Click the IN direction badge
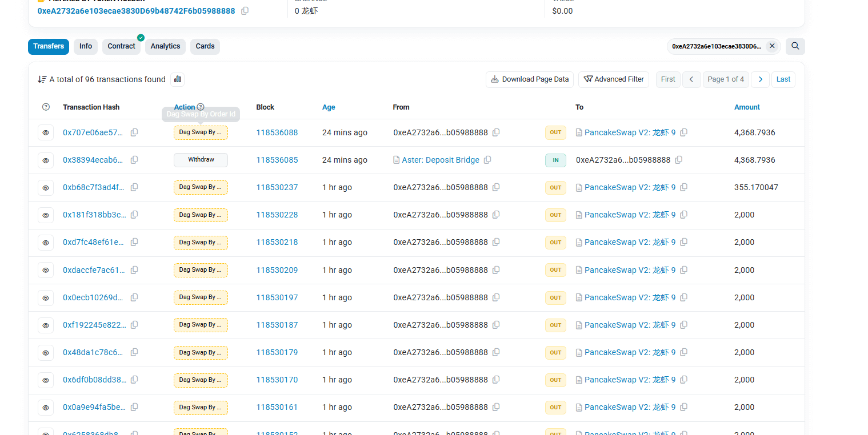Viewport: 868px width, 435px height. [x=555, y=160]
